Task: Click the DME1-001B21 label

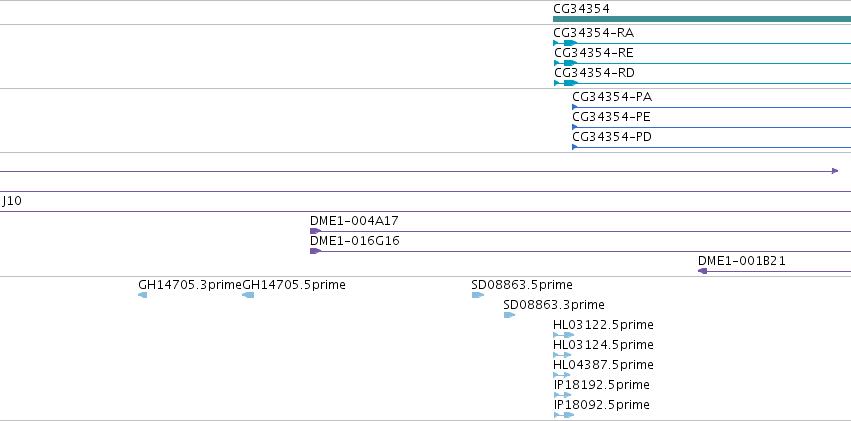Action: pyautogui.click(x=742, y=261)
